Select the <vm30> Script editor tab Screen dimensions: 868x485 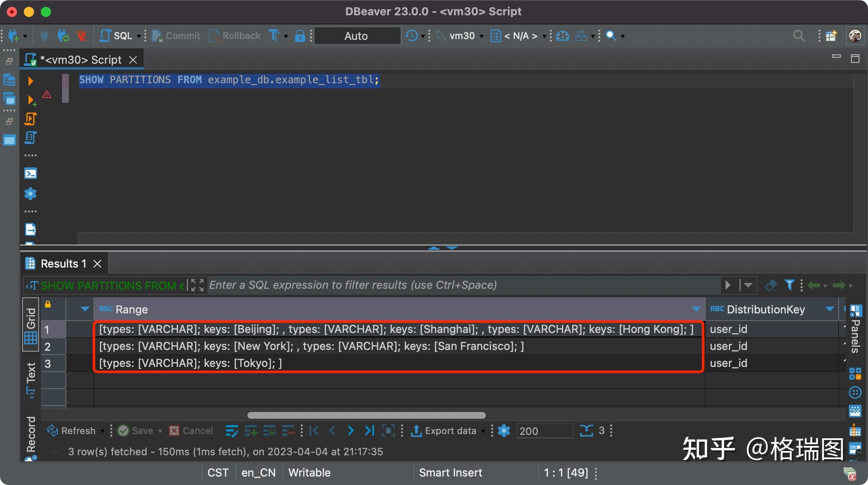pyautogui.click(x=81, y=60)
